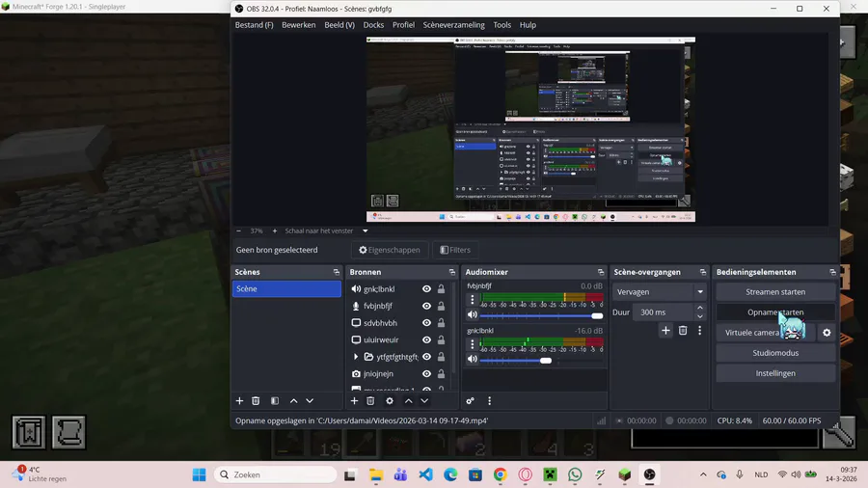Open the preview scale dropdown arrow
868x488 pixels.
366,230
